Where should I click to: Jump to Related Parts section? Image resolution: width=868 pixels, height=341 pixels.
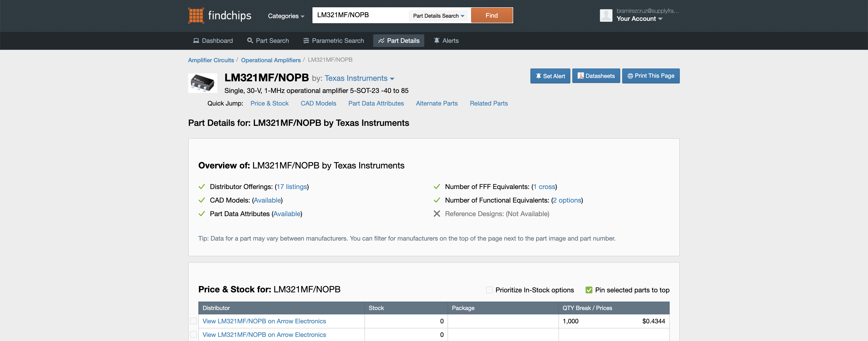pyautogui.click(x=488, y=103)
